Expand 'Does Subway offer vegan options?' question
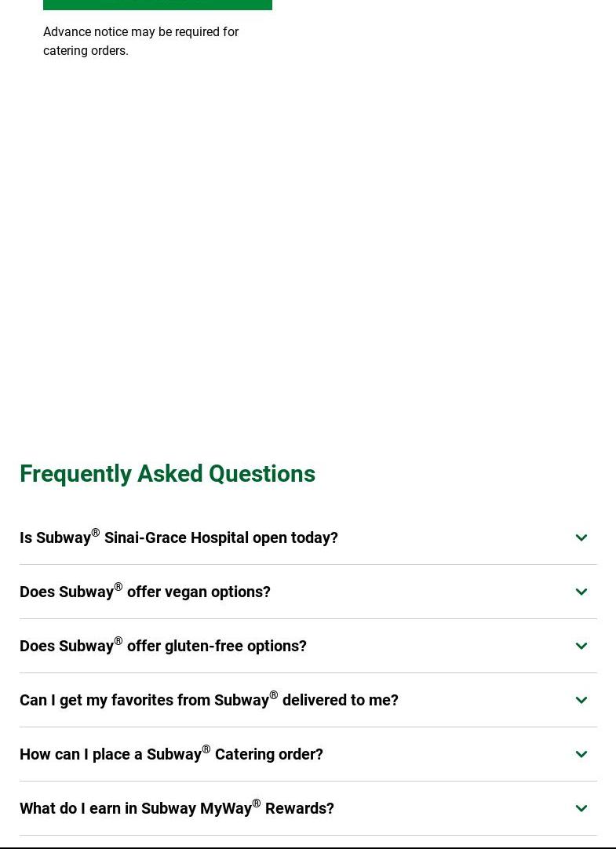This screenshot has width=616, height=849. coord(145,592)
